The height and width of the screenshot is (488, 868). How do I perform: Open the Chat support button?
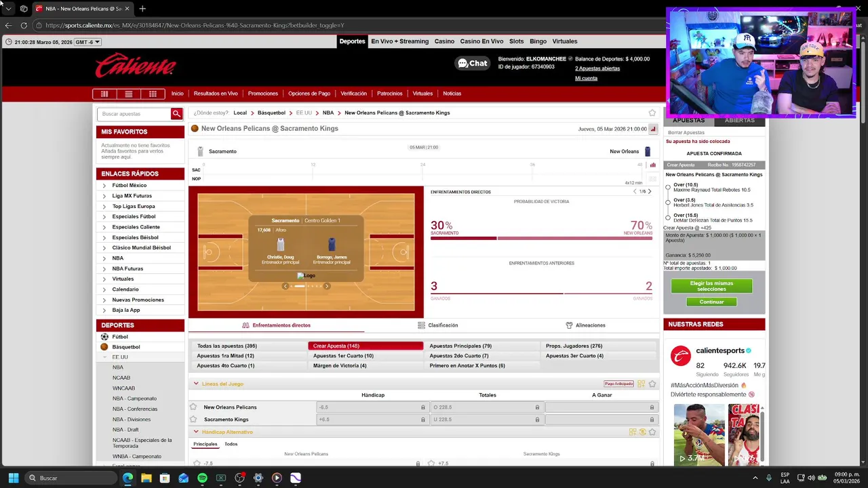click(x=472, y=63)
